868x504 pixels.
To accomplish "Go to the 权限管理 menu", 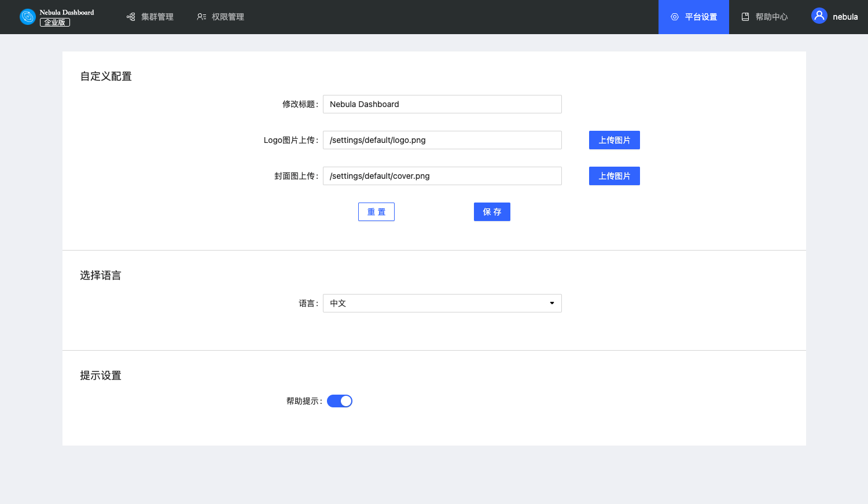I will click(227, 17).
